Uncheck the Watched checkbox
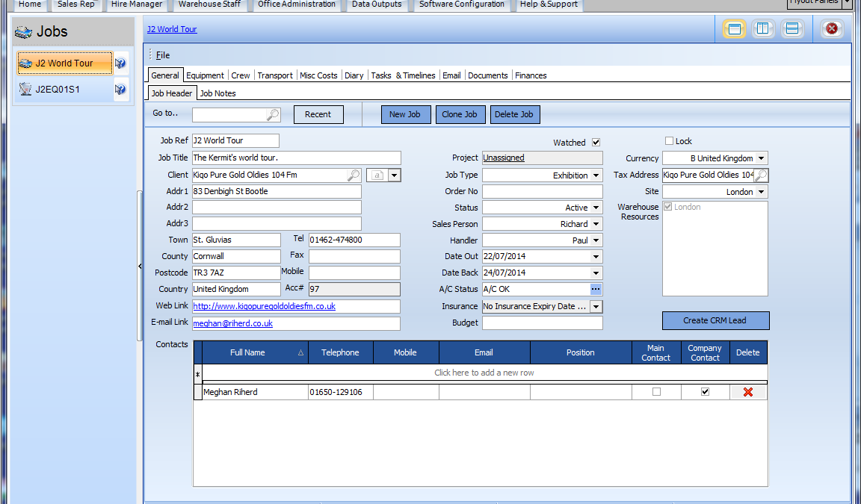Image resolution: width=861 pixels, height=504 pixels. click(x=596, y=142)
